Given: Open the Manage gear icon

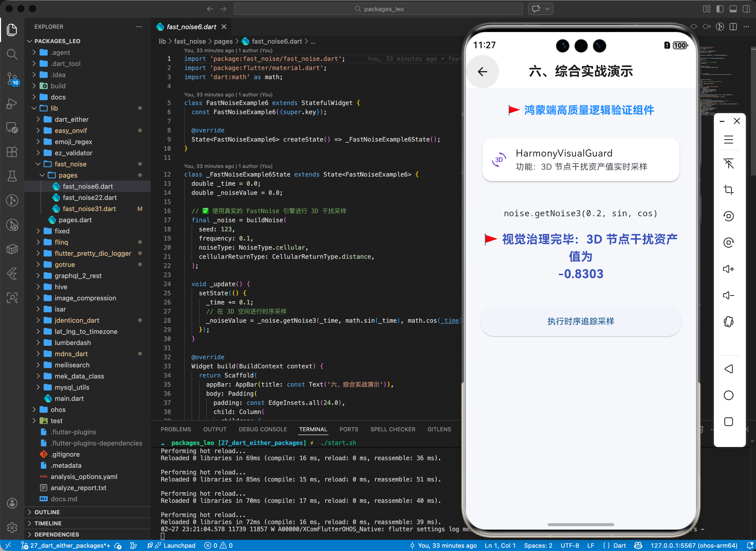Looking at the screenshot, I should coord(12,527).
